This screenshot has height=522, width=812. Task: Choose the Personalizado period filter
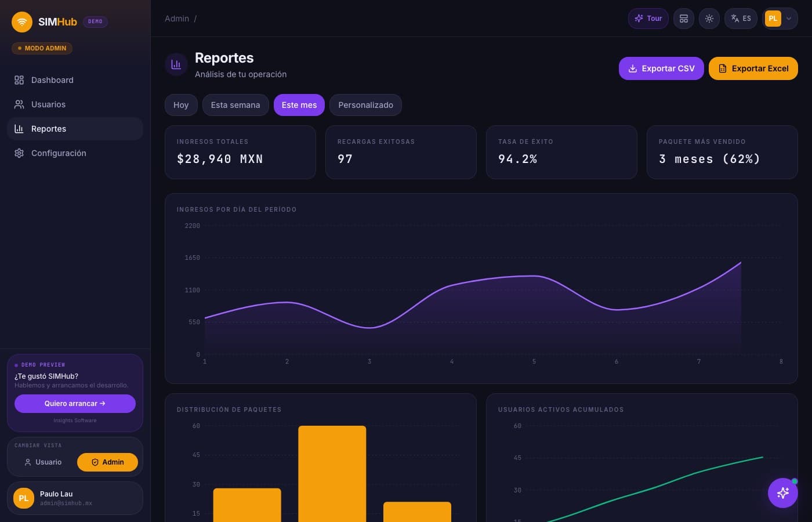365,105
